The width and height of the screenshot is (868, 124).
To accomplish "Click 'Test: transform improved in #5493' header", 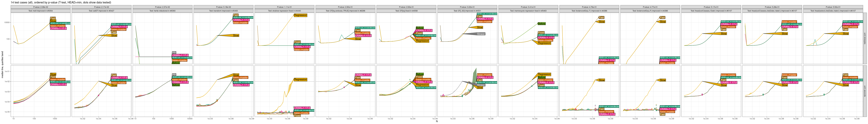I will tap(223, 11).
